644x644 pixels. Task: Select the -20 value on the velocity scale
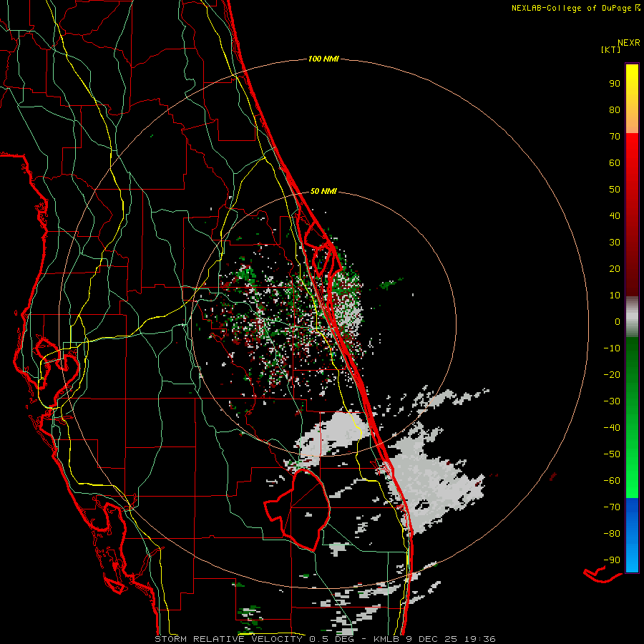pyautogui.click(x=612, y=374)
